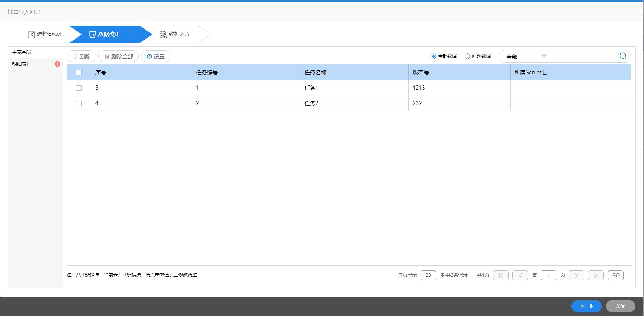Click the 任务编号 cell in row 任务2
Screen dimensions: 644x316
pos(246,103)
